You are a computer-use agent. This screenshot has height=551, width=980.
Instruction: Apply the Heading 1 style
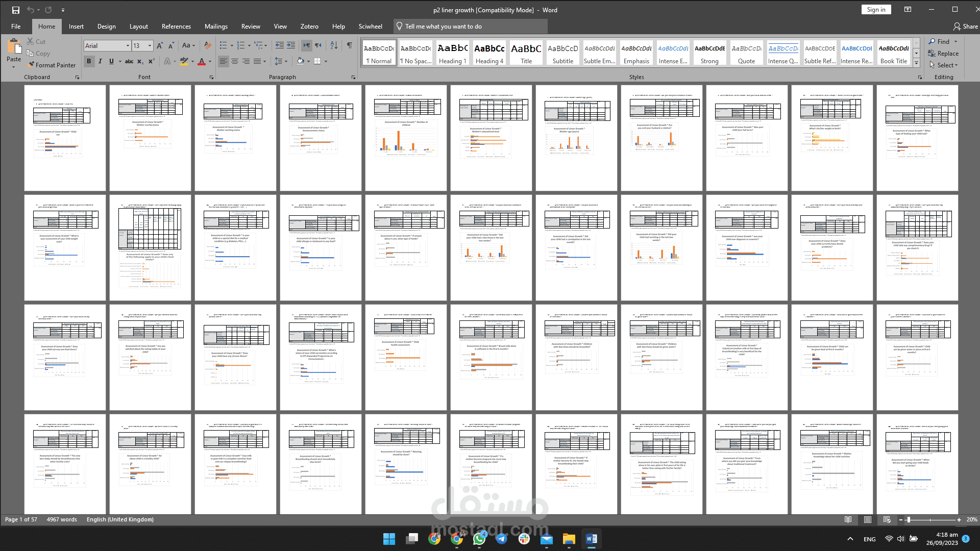tap(452, 53)
